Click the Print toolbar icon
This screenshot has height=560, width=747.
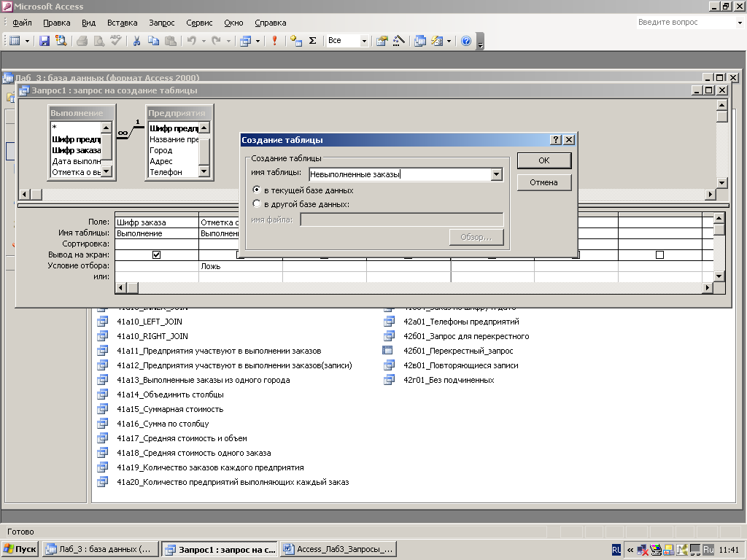pyautogui.click(x=82, y=41)
